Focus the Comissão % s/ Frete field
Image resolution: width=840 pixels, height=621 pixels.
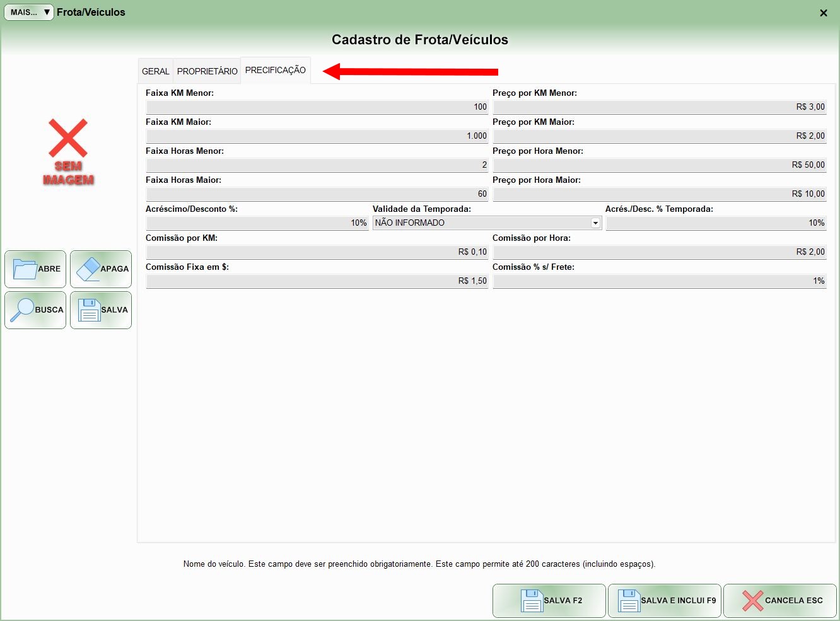[659, 281]
